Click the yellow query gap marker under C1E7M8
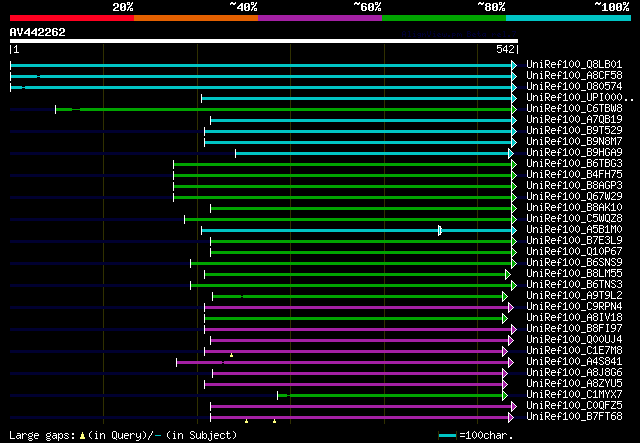The width and height of the screenshot is (640, 443). pos(231,355)
